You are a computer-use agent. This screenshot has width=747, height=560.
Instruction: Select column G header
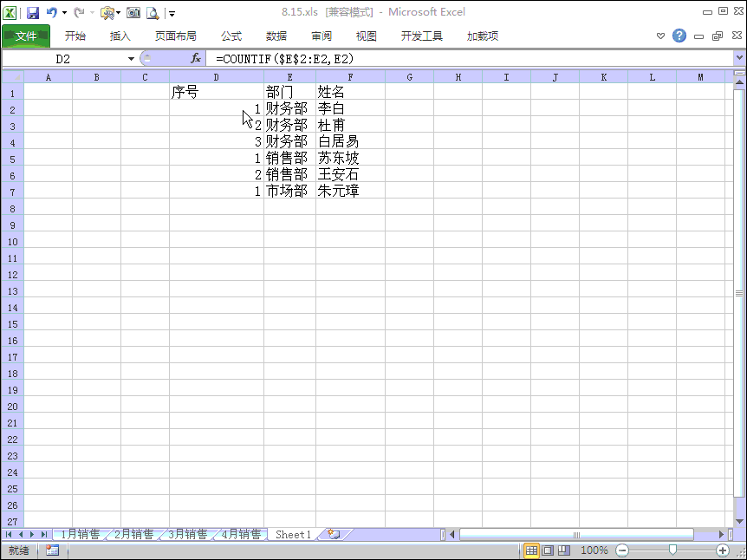coord(409,77)
